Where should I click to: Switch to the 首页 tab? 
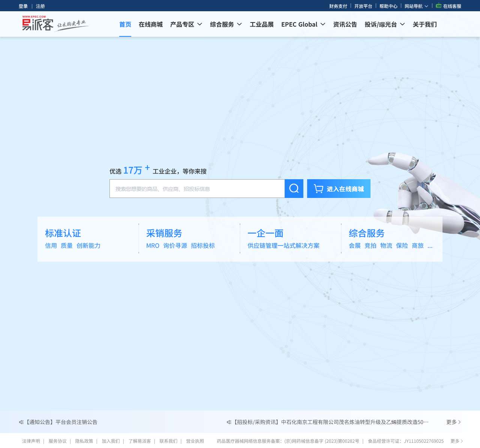pos(125,24)
